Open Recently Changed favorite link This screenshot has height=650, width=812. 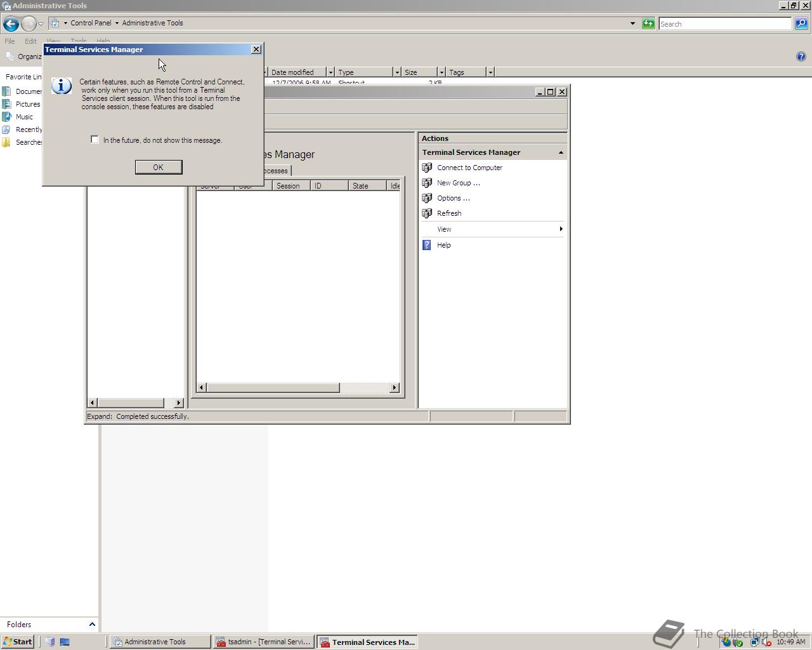(x=22, y=129)
